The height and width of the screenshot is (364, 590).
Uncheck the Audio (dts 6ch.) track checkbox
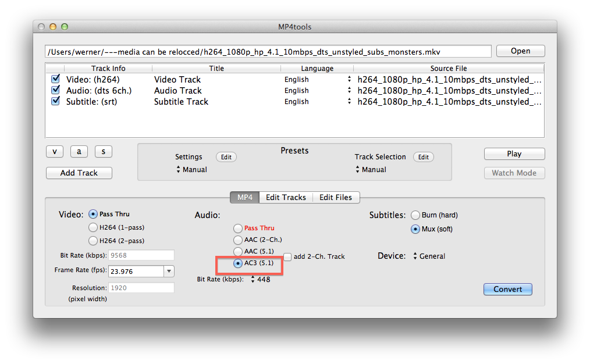(x=55, y=90)
